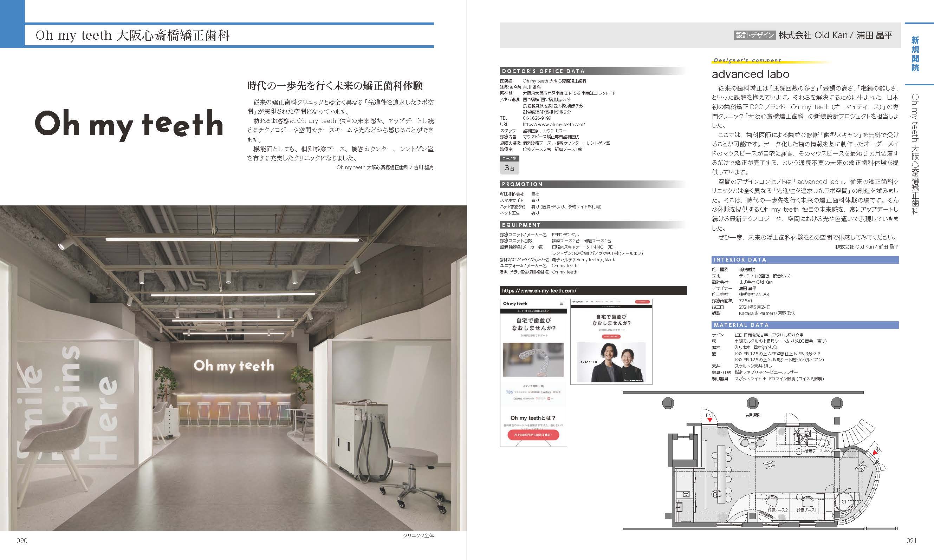Select the 新規開院 side tab on the right edge
The width and height of the screenshot is (934, 560).
(915, 54)
